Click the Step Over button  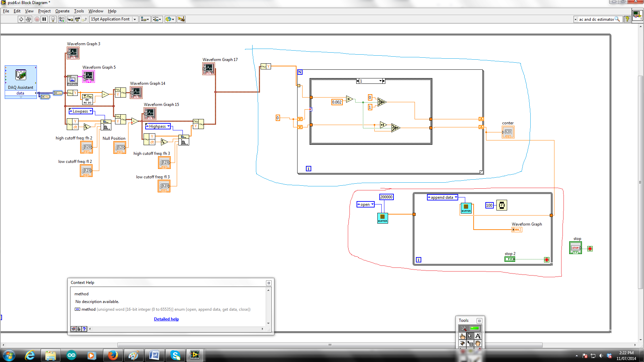pyautogui.click(x=77, y=19)
